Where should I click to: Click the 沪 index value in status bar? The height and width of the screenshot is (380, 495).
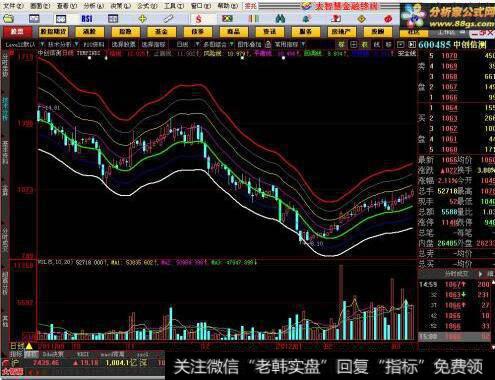point(46,363)
